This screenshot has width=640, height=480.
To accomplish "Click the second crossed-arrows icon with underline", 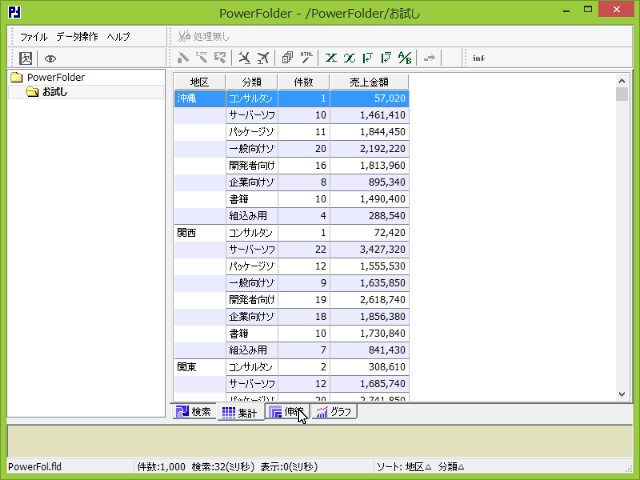I will pyautogui.click(x=263, y=58).
